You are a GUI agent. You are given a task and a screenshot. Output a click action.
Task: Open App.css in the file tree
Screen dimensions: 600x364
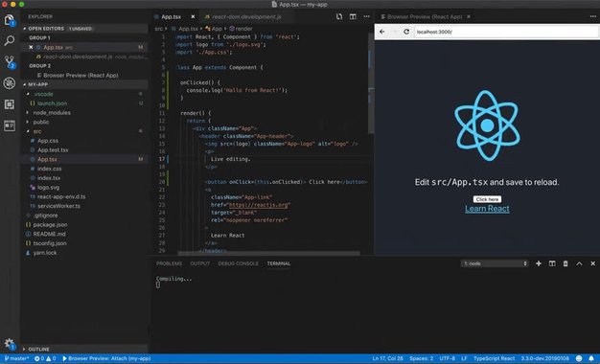click(48, 141)
